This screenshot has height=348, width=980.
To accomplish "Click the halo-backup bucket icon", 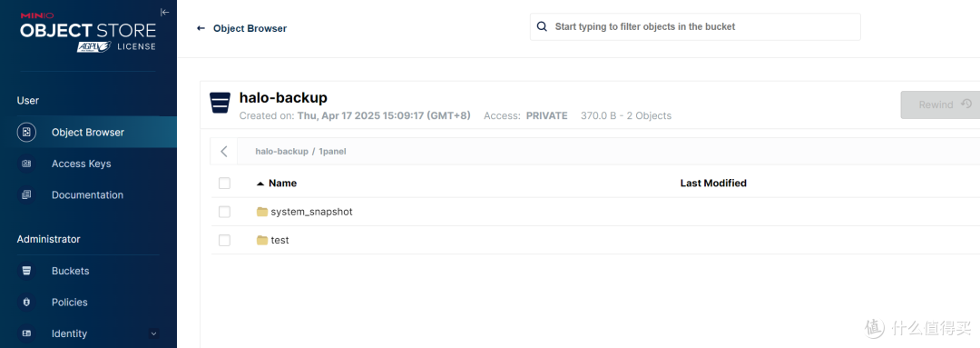I will pos(220,104).
